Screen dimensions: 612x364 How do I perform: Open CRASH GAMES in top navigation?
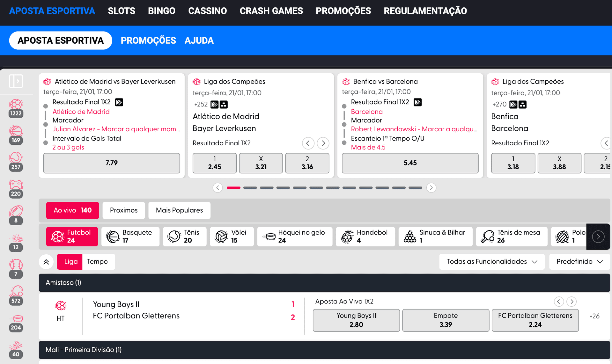click(x=271, y=11)
